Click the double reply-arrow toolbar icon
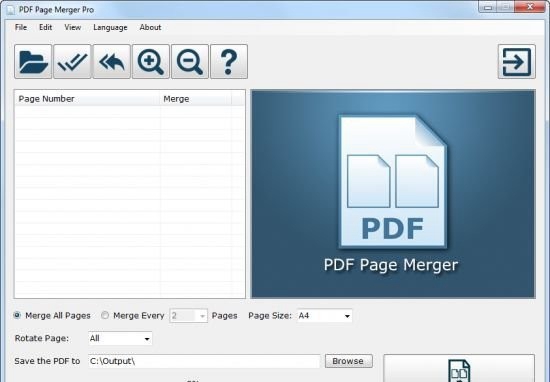 click(x=112, y=61)
